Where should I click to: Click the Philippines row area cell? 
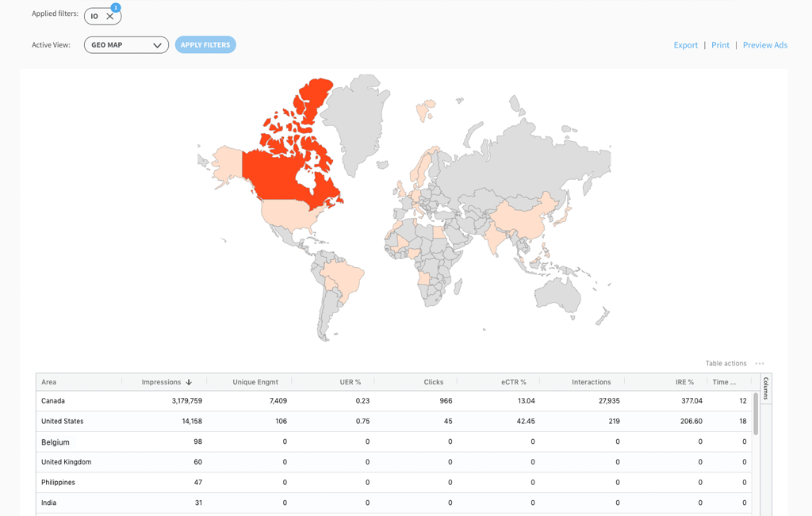click(x=58, y=483)
